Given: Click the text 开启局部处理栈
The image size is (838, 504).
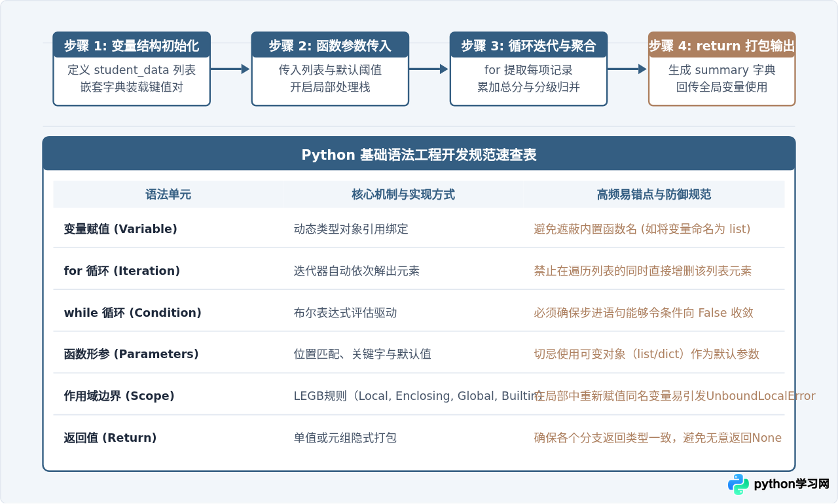Looking at the screenshot, I should [x=330, y=87].
